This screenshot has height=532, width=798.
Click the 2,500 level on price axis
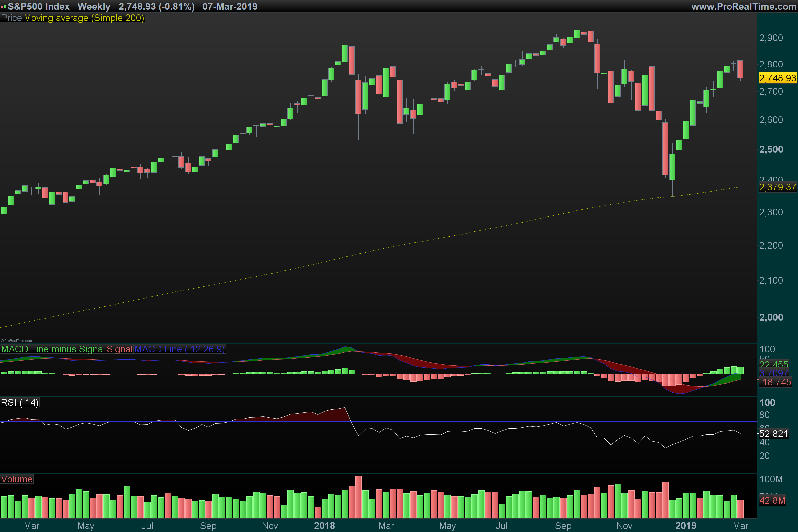pos(771,149)
